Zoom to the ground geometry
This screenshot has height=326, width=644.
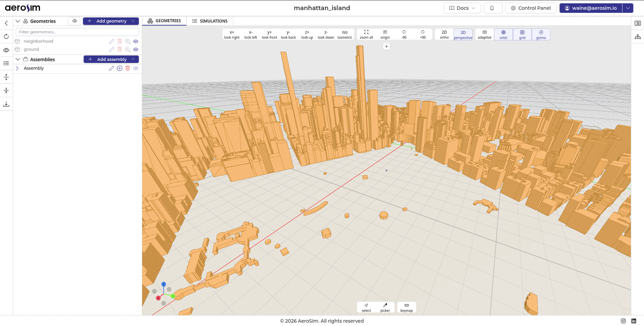(128, 50)
